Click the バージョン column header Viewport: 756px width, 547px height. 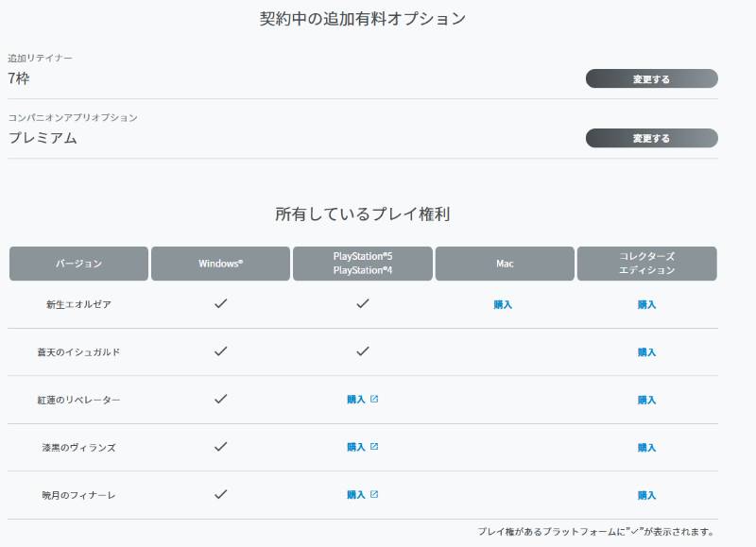point(78,264)
